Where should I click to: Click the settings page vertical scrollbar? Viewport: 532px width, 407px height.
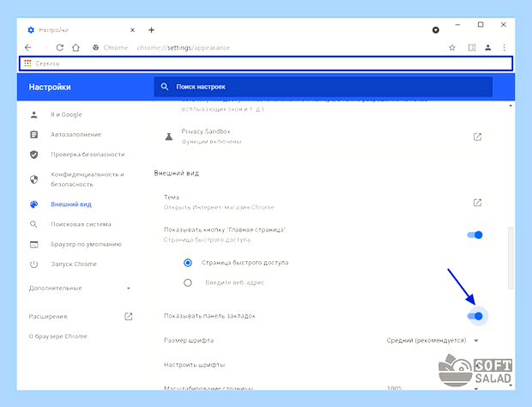(511, 258)
